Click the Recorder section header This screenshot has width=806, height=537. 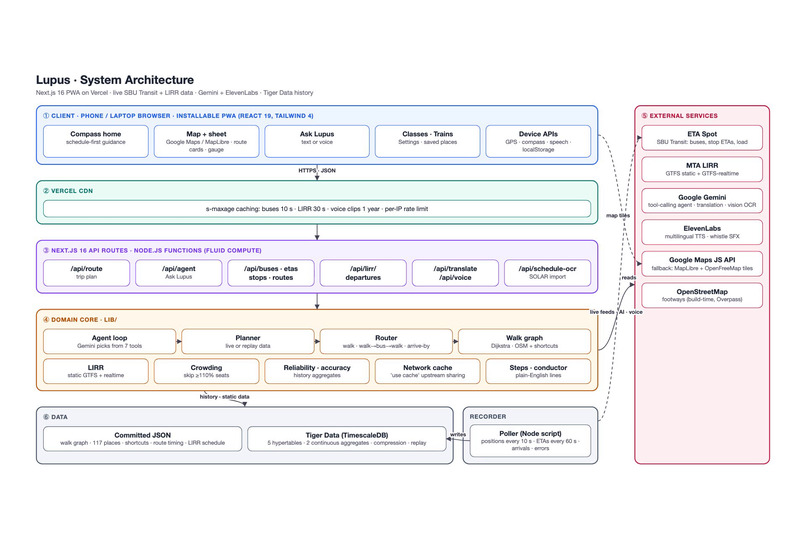488,416
